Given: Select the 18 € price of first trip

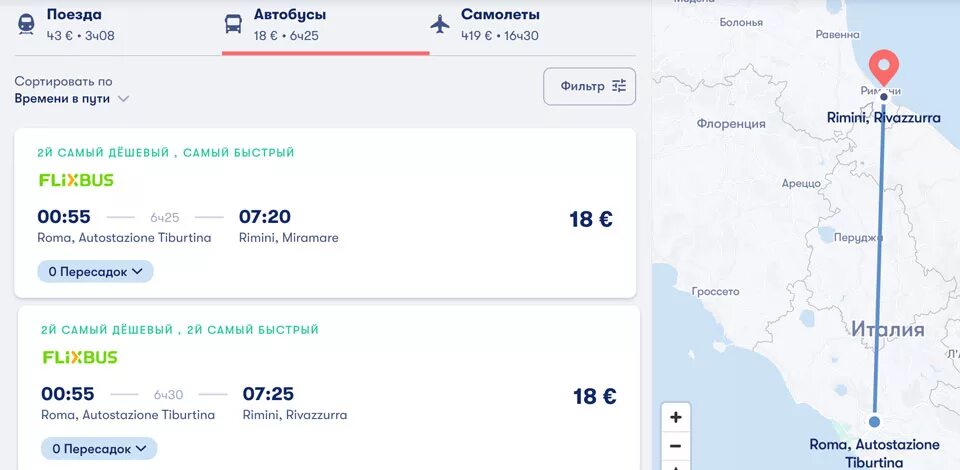Looking at the screenshot, I should pyautogui.click(x=591, y=220).
